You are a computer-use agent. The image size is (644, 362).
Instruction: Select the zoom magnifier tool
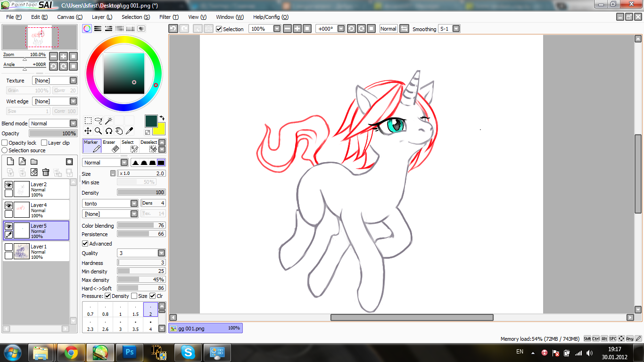pos(99,131)
